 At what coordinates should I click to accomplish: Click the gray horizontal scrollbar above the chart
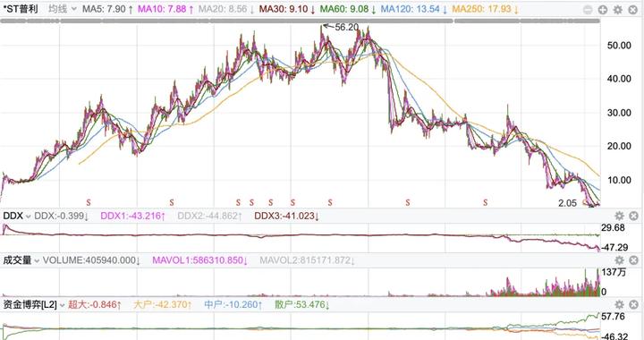pyautogui.click(x=301, y=21)
